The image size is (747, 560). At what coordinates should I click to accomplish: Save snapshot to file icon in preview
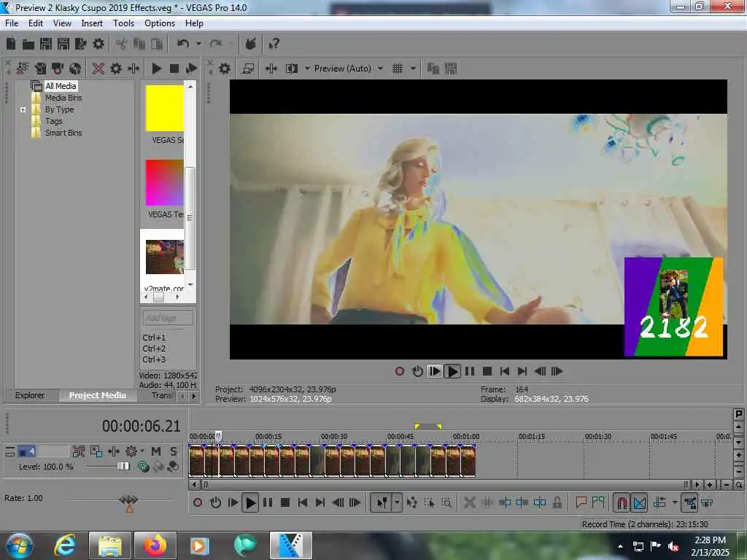[451, 69]
